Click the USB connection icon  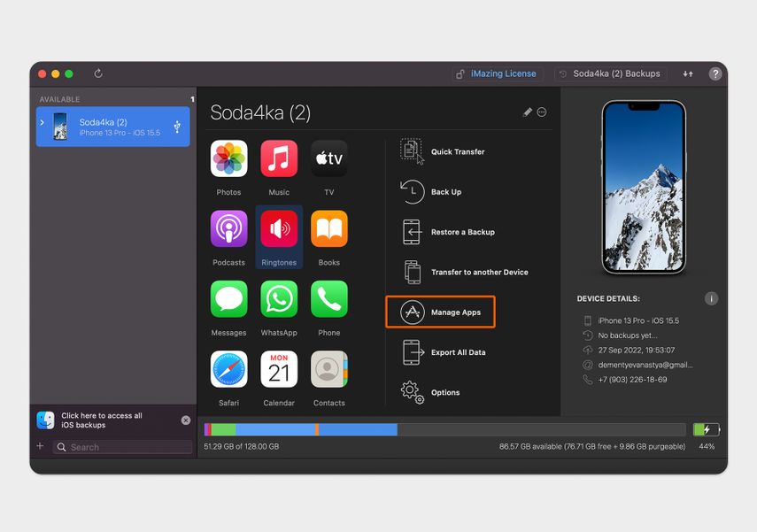tap(177, 127)
